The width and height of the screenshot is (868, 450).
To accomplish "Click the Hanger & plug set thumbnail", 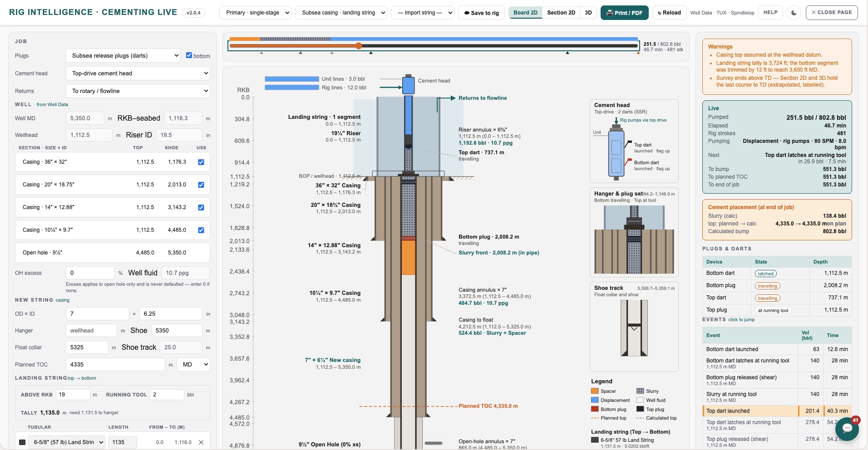I will [x=634, y=232].
